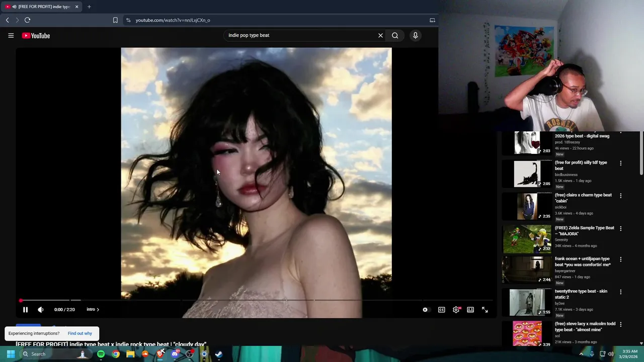644x362 pixels.
Task: Toggle the autoplay switch in the player
Action: (x=426, y=310)
